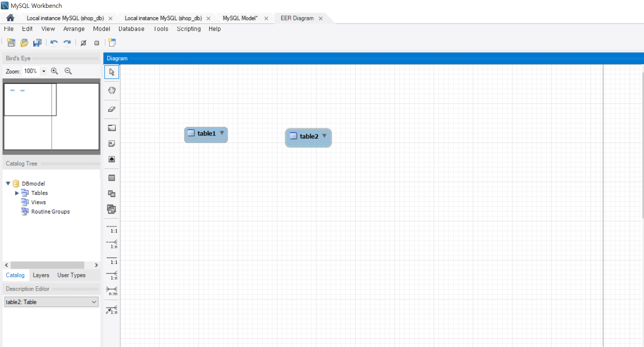This screenshot has width=644, height=347.
Task: Open the Edit menu
Action: pos(27,29)
